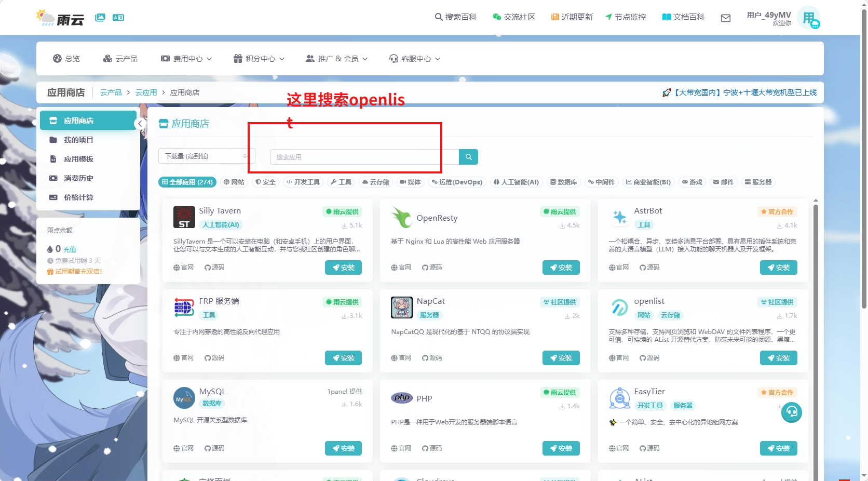Screen dimensions: 868x481
Task: Click the search magnifier button
Action: (x=468, y=157)
